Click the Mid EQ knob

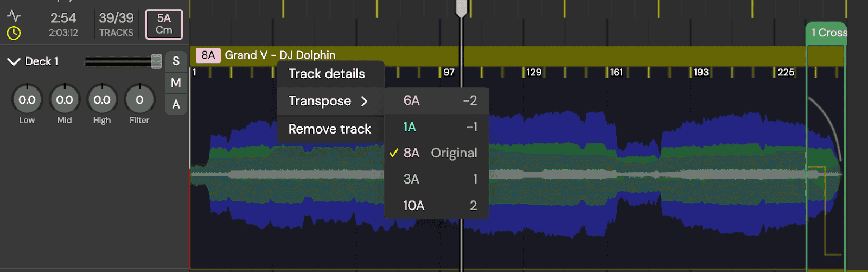[x=65, y=99]
